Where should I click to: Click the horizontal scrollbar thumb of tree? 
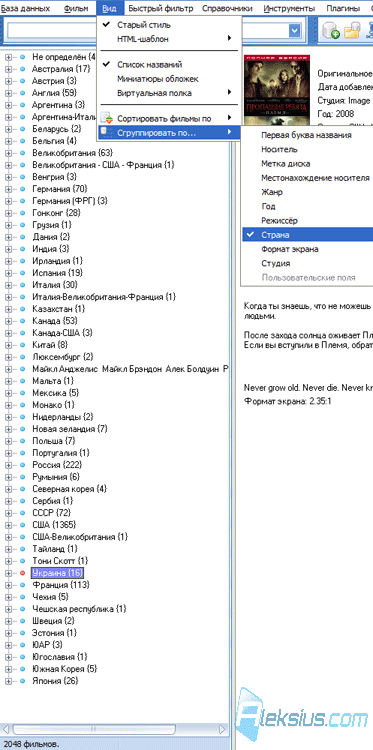point(93,729)
